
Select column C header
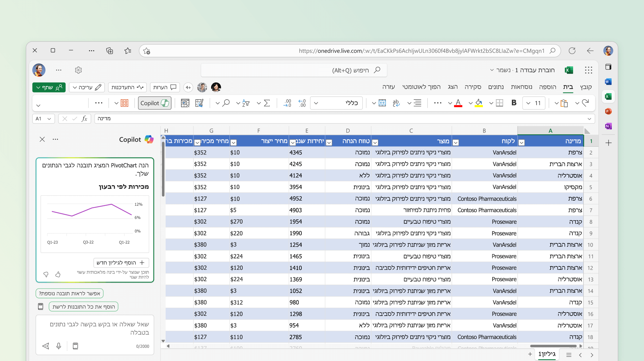coord(411,130)
